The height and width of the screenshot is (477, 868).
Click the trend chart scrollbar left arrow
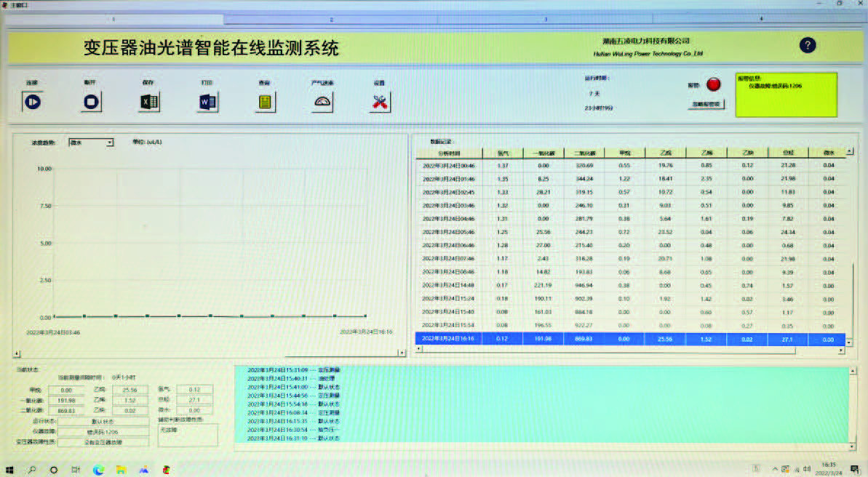[17, 353]
